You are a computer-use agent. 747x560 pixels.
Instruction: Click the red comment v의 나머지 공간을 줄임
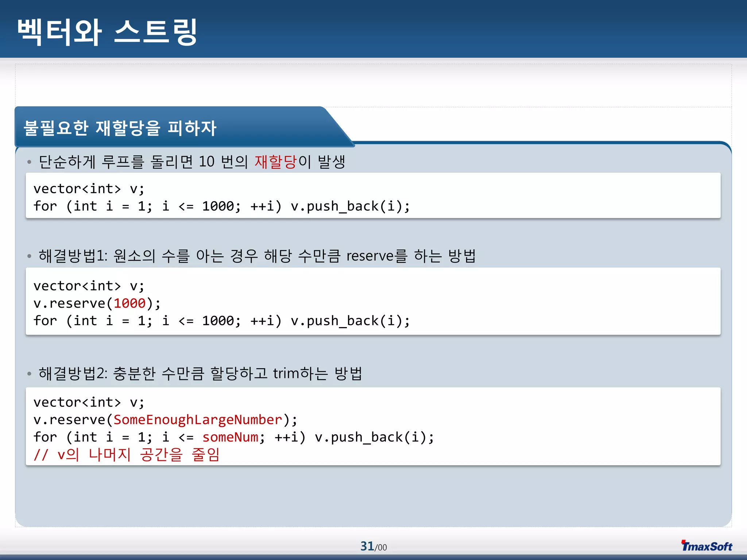(127, 455)
